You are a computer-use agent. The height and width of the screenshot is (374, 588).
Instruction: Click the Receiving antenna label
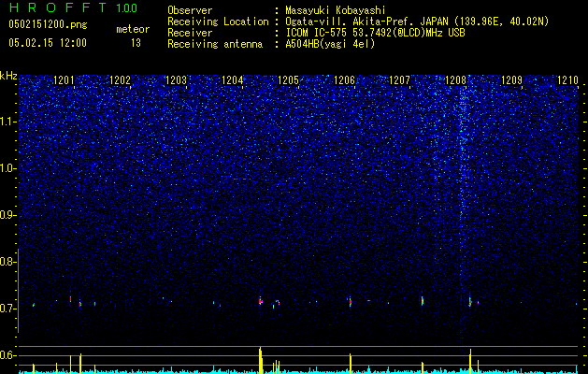pyautogui.click(x=215, y=44)
